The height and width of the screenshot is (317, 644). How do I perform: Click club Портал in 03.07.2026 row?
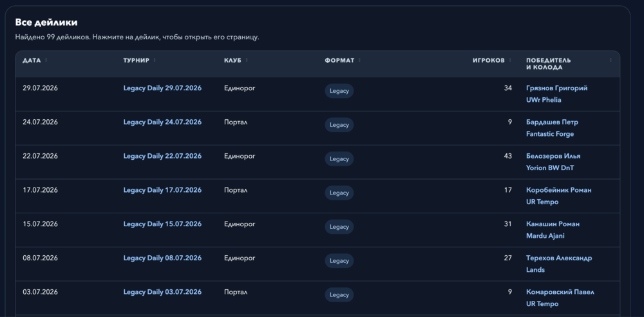pyautogui.click(x=236, y=292)
